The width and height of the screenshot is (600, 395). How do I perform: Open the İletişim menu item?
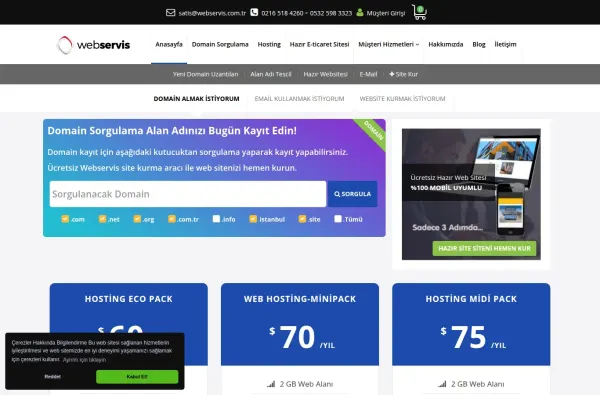[x=505, y=44]
